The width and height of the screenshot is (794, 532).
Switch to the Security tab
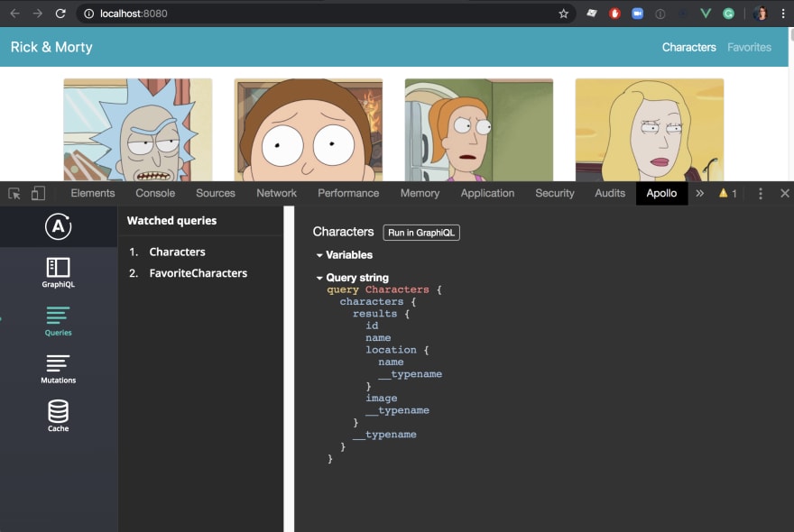(555, 193)
